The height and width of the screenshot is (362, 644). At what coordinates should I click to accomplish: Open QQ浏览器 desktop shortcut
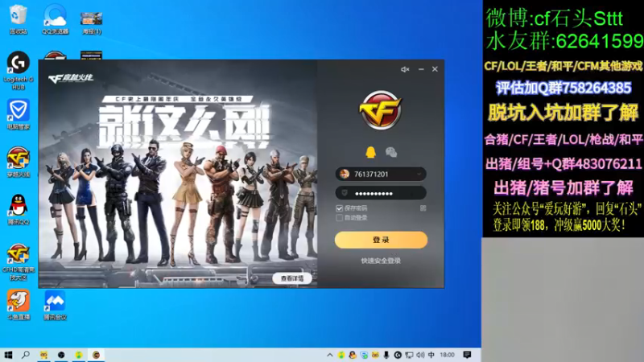pos(55,19)
